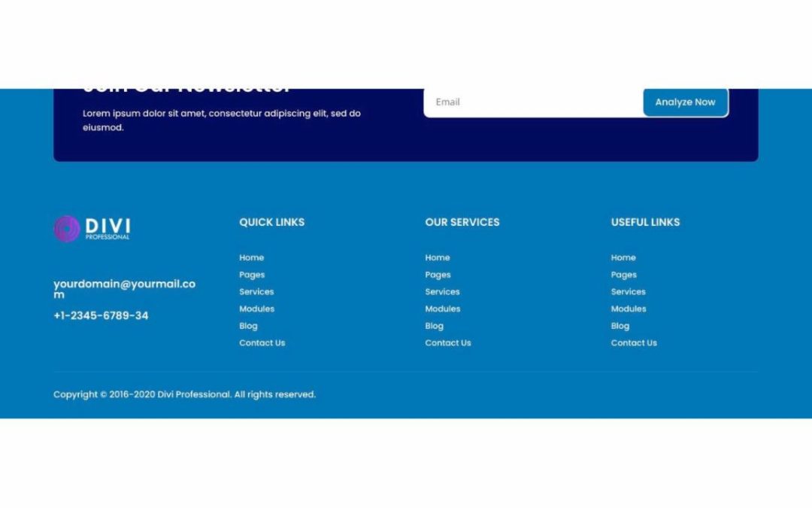The image size is (812, 508).
Task: Open Home under Useful Links
Action: point(623,257)
